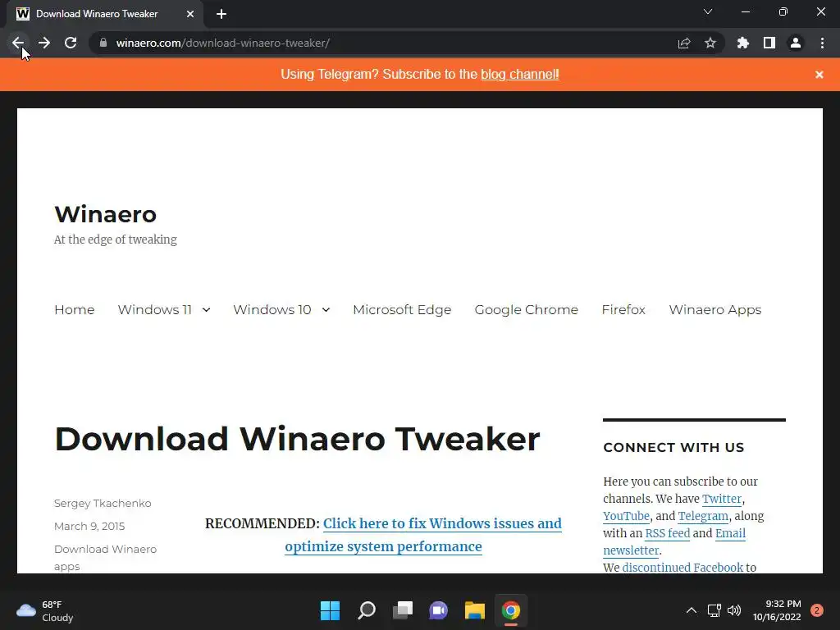This screenshot has height=630, width=840.
Task: Open volume control in system tray
Action: 734,610
